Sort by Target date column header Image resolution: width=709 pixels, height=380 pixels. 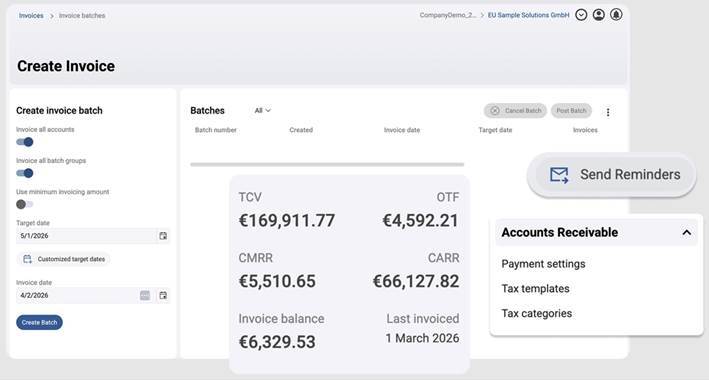(495, 130)
